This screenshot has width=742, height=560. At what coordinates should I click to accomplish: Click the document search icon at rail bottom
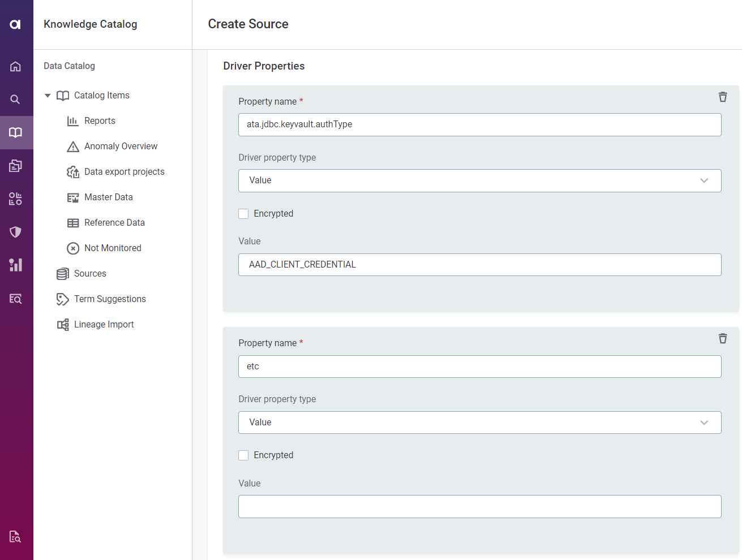click(15, 536)
